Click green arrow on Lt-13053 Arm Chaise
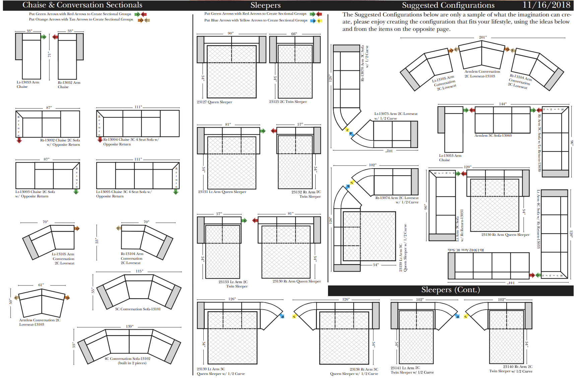The height and width of the screenshot is (392, 580). 44,37
